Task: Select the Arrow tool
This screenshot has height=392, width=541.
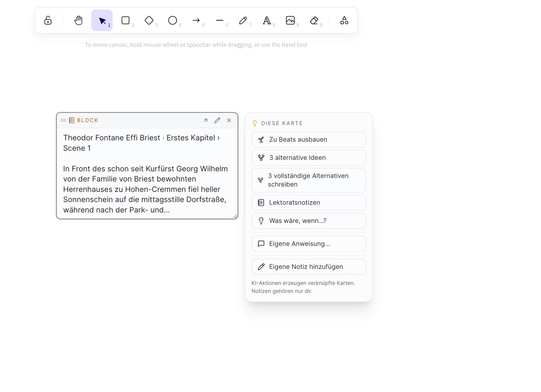Action: (196, 20)
